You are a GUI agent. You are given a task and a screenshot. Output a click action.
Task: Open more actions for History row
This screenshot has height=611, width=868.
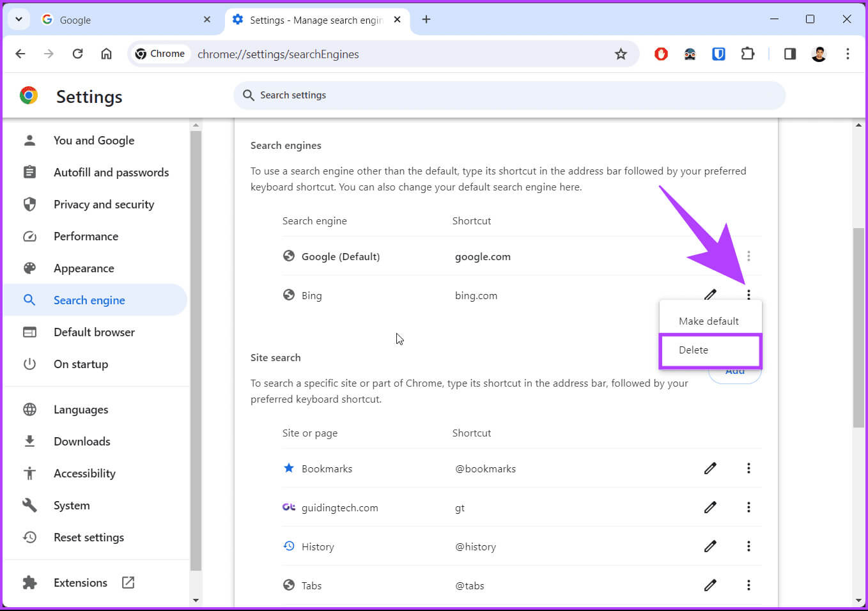[x=748, y=546]
